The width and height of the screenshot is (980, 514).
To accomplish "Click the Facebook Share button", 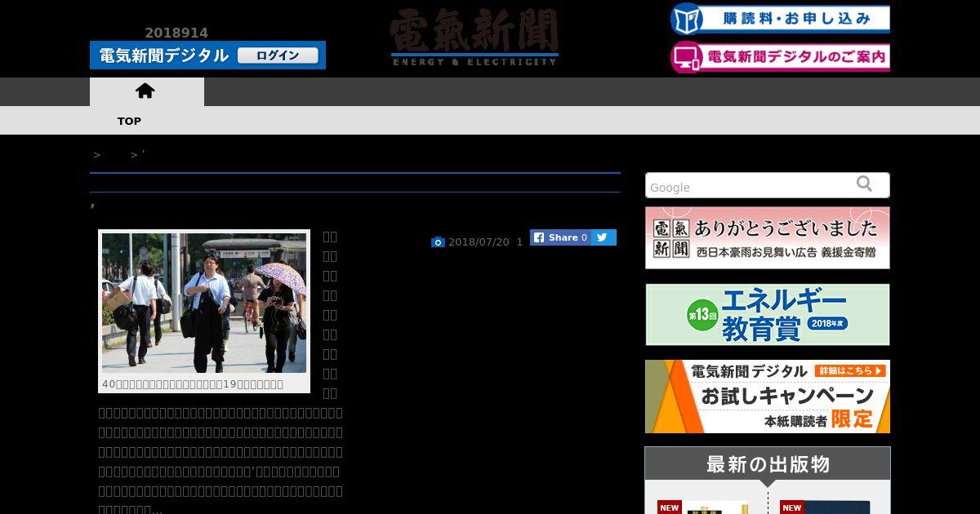I will (x=561, y=237).
